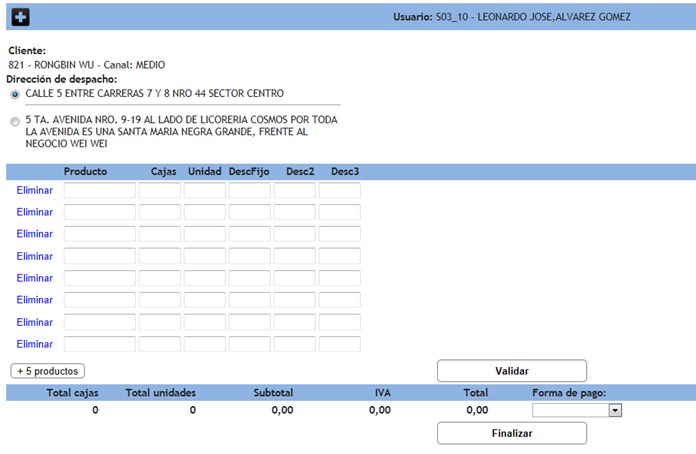Viewport: 696px width, 454px height.
Task: Focus Producto field in fourth row
Action: tap(100, 256)
